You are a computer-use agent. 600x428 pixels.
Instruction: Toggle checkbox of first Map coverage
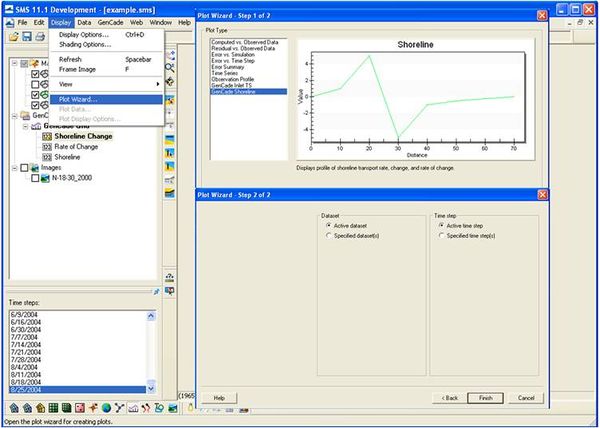point(35,74)
